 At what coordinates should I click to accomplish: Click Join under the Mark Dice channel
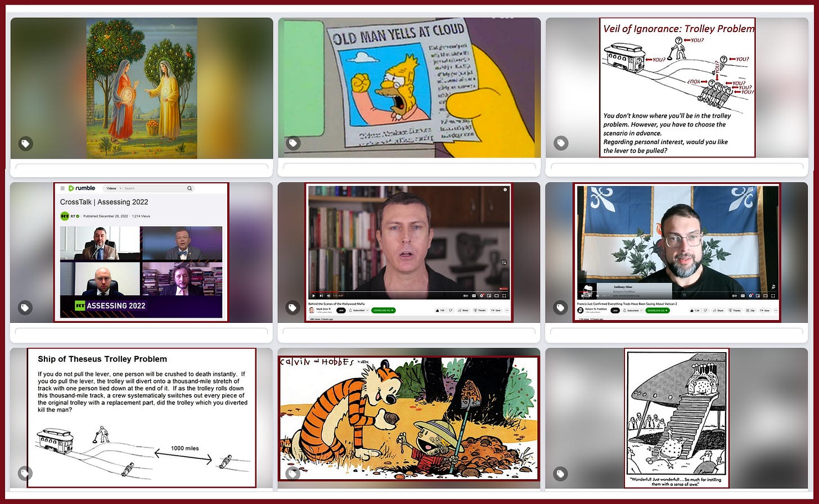[341, 310]
